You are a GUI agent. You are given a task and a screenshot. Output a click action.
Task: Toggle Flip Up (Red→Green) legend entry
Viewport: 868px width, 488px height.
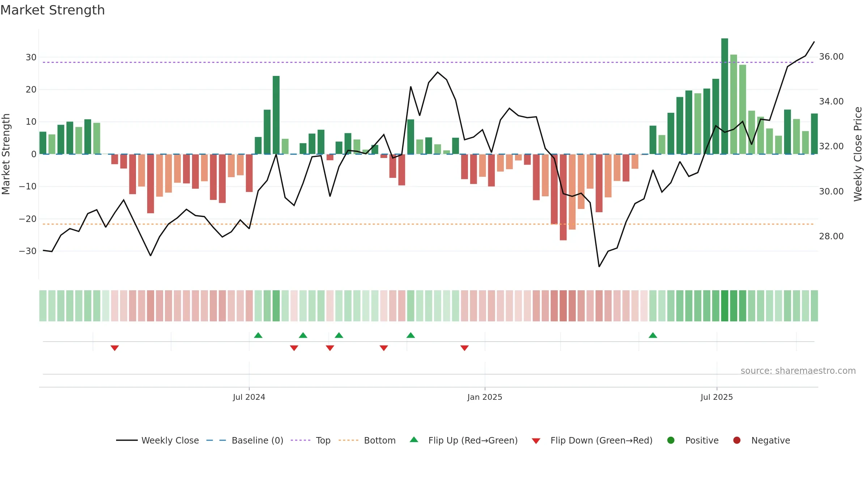(463, 440)
